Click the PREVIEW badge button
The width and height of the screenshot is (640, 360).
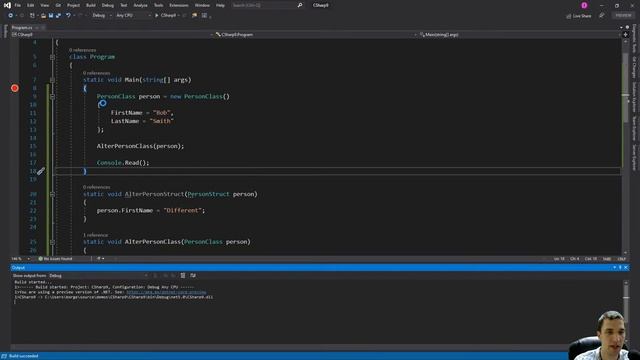tap(623, 16)
